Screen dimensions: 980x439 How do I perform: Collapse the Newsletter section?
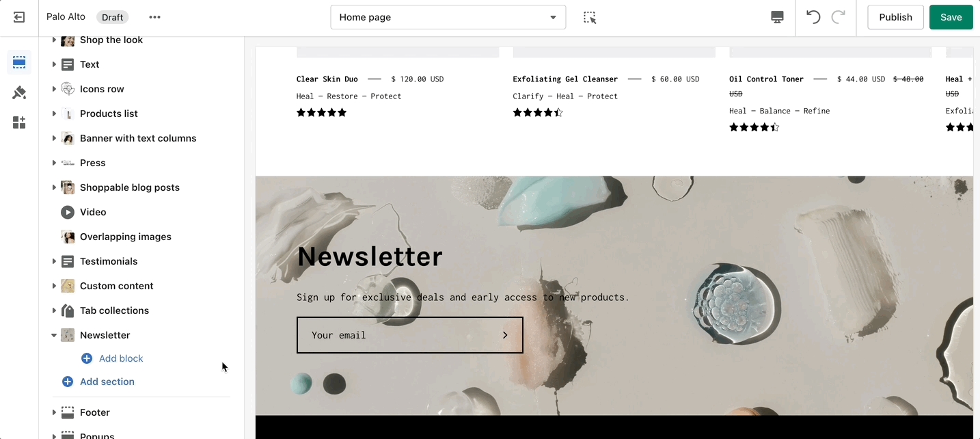54,335
